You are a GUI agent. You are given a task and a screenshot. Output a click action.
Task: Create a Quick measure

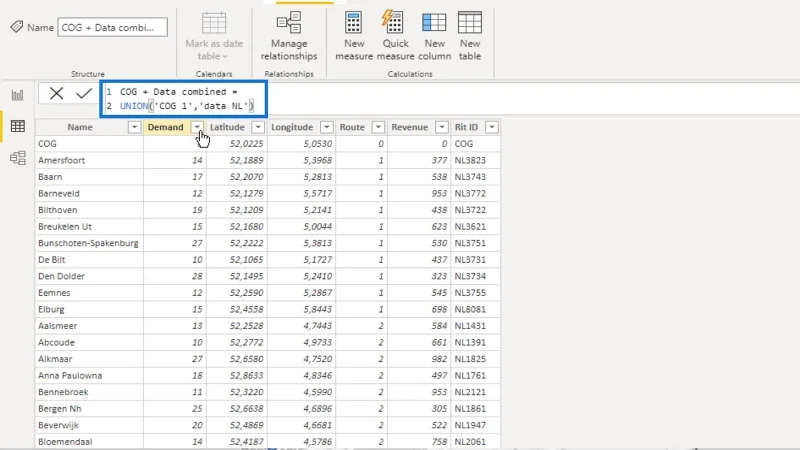point(395,36)
